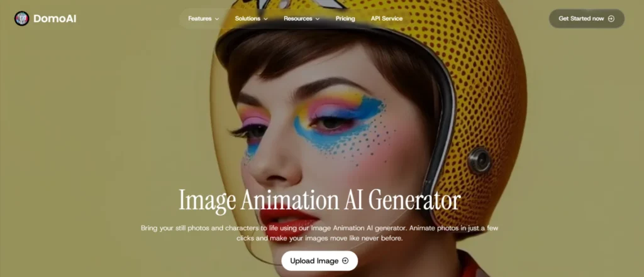Image resolution: width=644 pixels, height=277 pixels.
Task: Expand the Resources dropdown chevron
Action: (x=318, y=19)
